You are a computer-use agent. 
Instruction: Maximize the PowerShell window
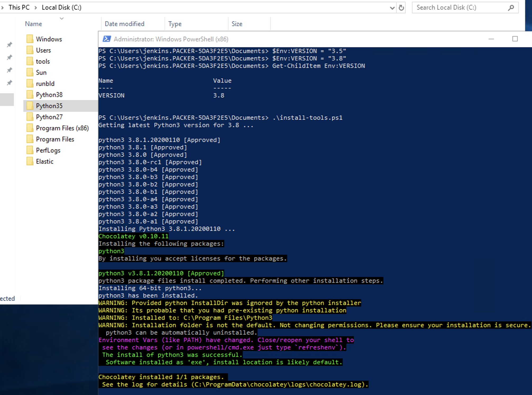(x=515, y=39)
